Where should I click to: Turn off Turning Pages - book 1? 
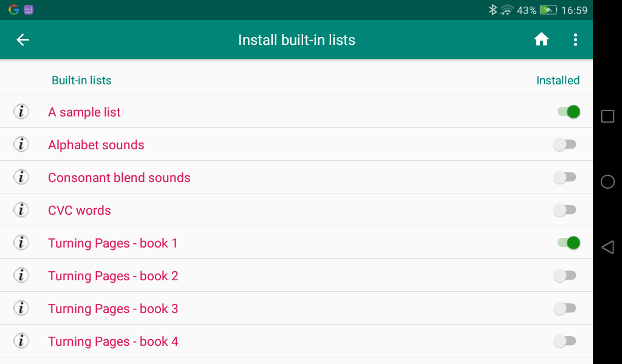(567, 243)
